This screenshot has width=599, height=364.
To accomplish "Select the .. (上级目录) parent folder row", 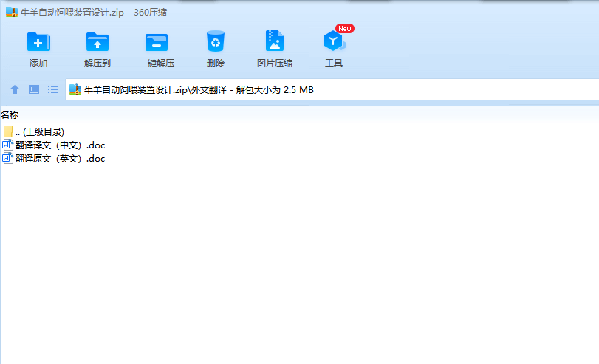I will pos(34,131).
